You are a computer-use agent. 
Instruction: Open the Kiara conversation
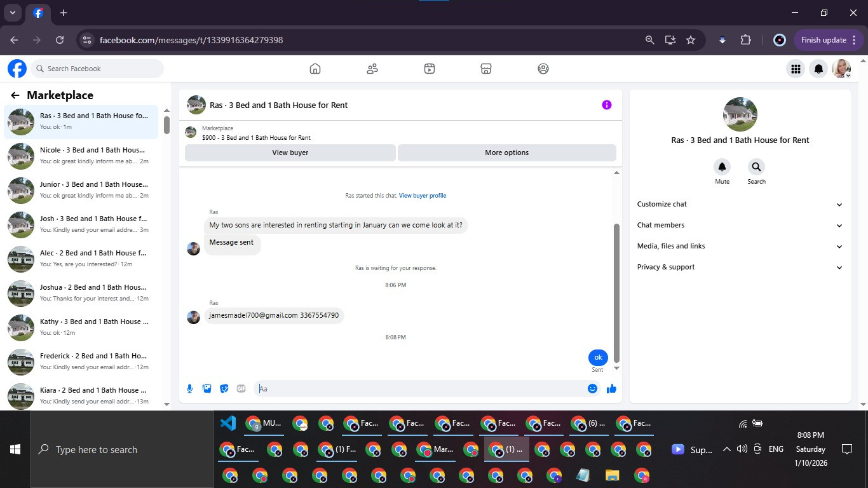[x=81, y=396]
